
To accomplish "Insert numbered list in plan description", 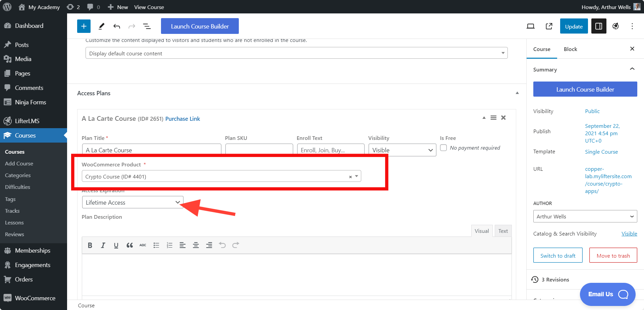I will pyautogui.click(x=169, y=245).
